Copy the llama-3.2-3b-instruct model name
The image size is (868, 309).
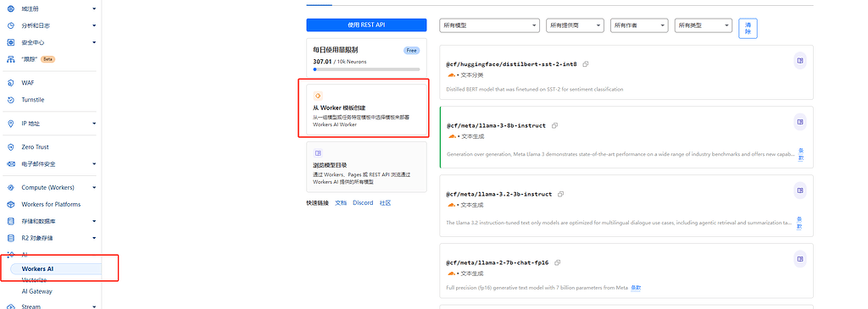click(x=561, y=194)
